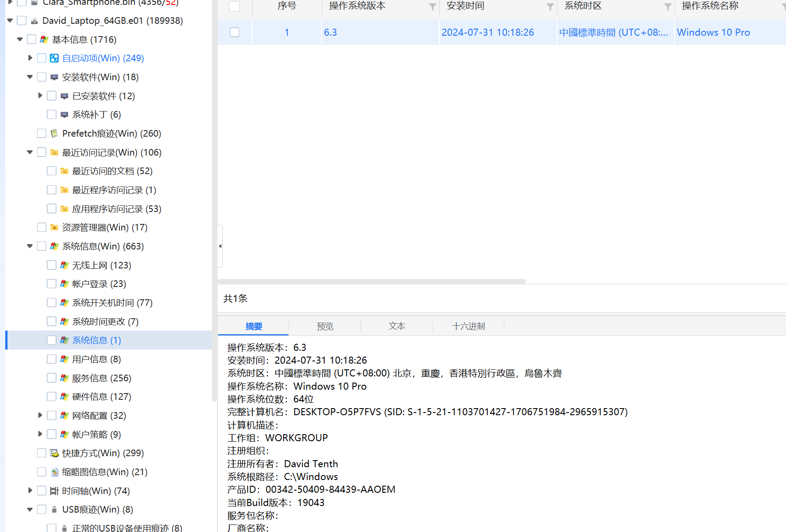This screenshot has width=786, height=532.
Task: Click the 网络配置 flag icon
Action: tap(64, 416)
